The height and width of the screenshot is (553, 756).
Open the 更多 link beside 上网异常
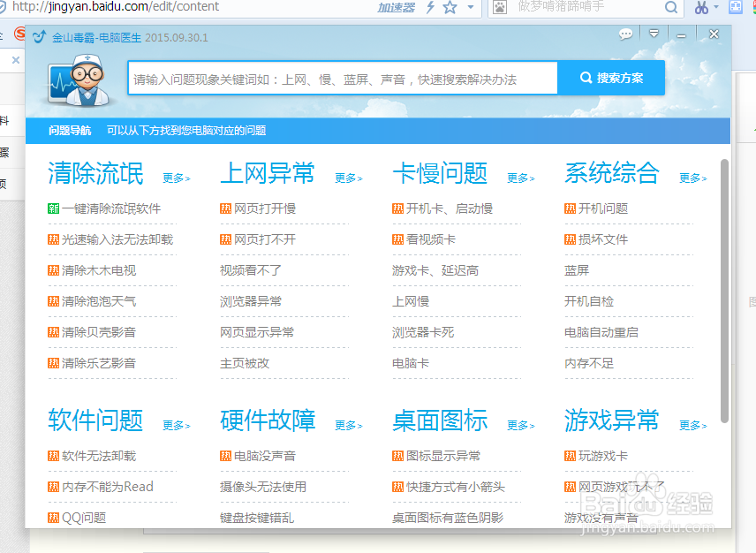pos(347,178)
